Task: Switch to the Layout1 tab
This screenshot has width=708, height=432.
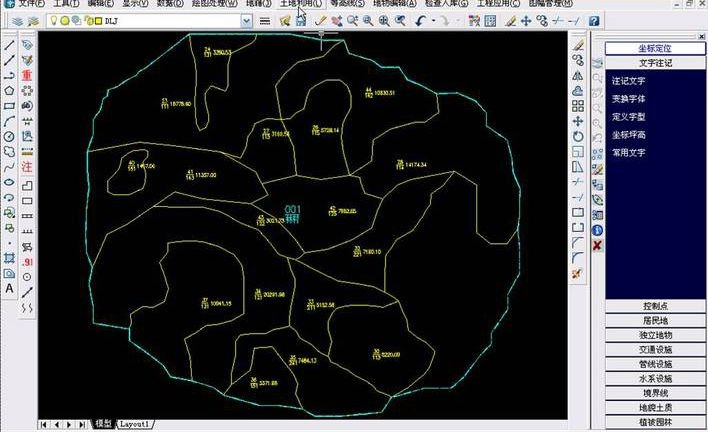Action: (134, 424)
